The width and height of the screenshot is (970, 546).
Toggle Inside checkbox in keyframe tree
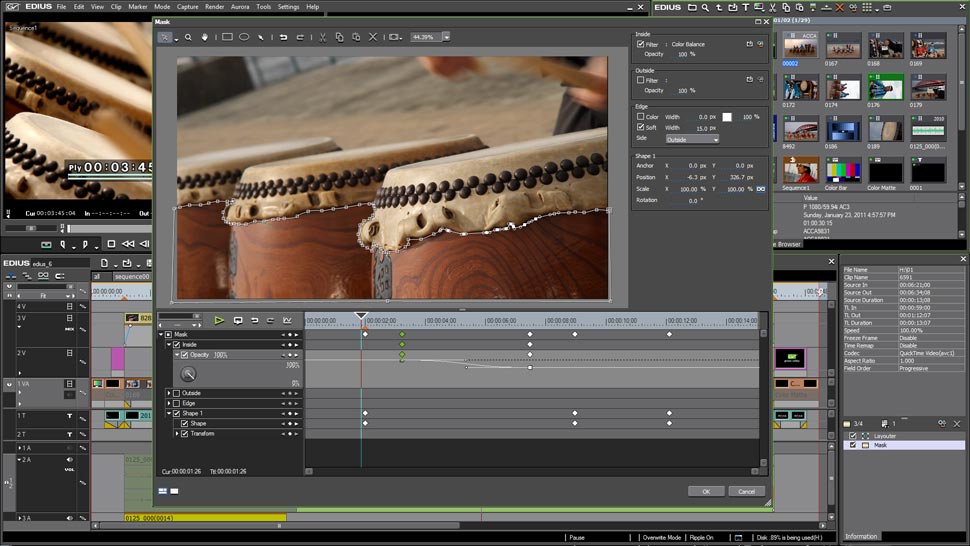177,344
